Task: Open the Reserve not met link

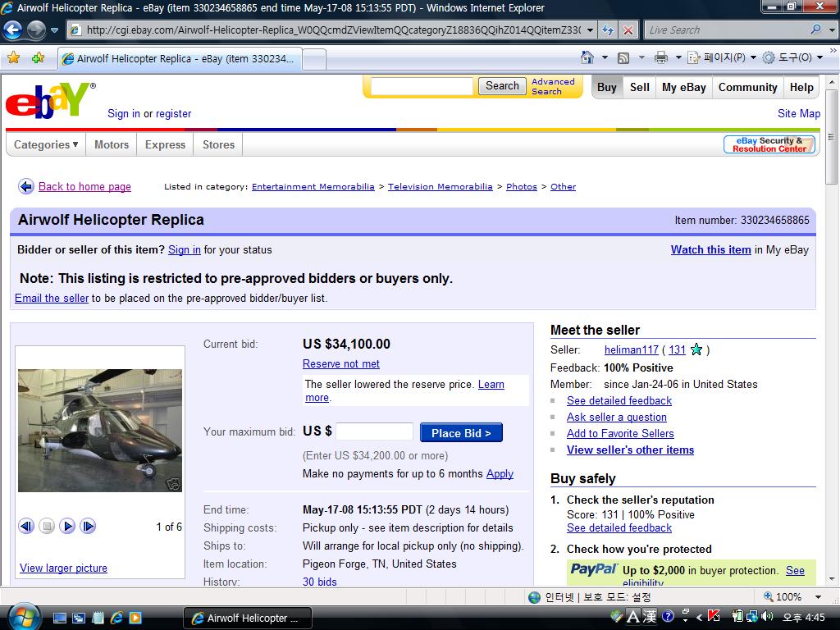Action: [x=340, y=363]
